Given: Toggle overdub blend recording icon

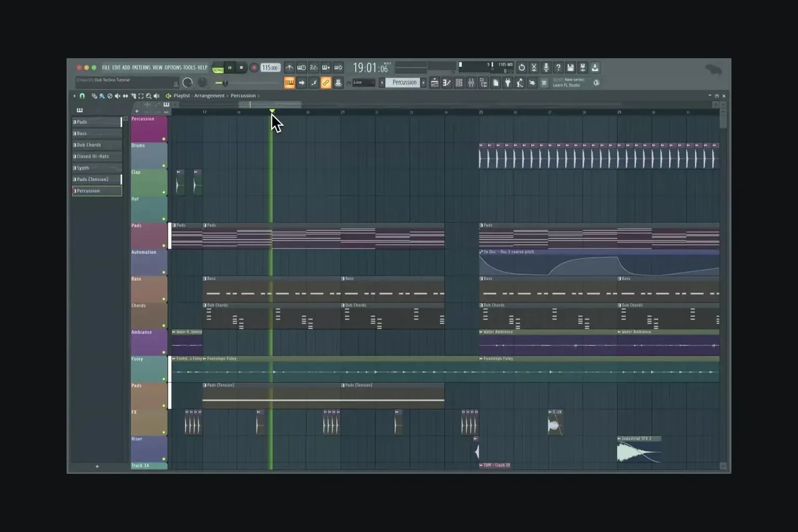Looking at the screenshot, I should point(326,68).
